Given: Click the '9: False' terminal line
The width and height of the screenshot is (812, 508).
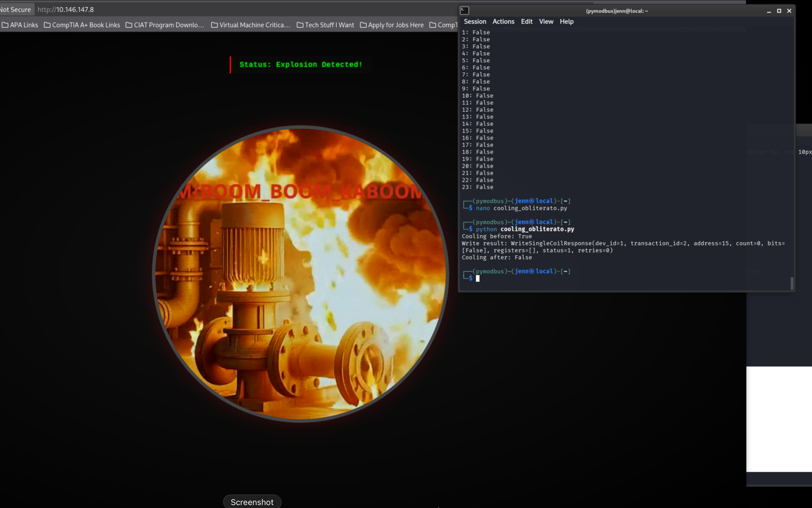Looking at the screenshot, I should click(476, 89).
